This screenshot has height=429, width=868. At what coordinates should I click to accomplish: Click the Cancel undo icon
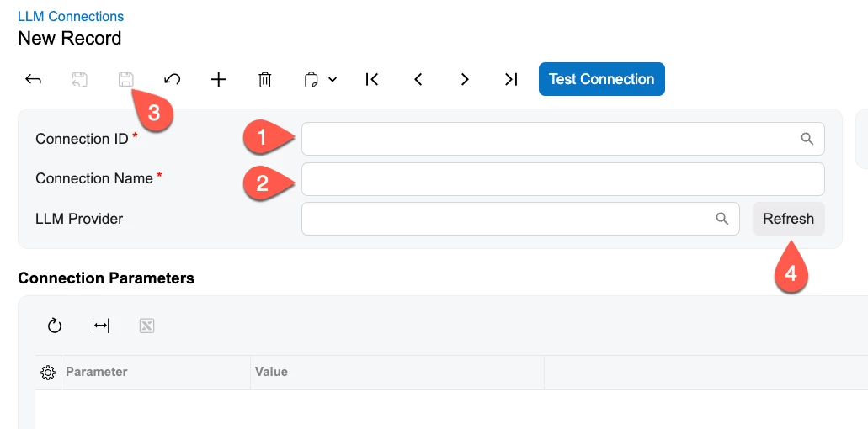pos(172,80)
